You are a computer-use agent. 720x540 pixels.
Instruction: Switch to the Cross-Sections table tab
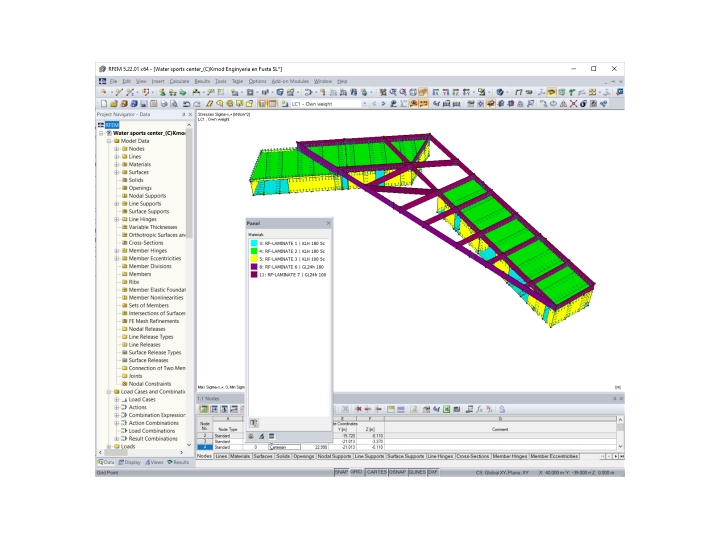pos(472,456)
